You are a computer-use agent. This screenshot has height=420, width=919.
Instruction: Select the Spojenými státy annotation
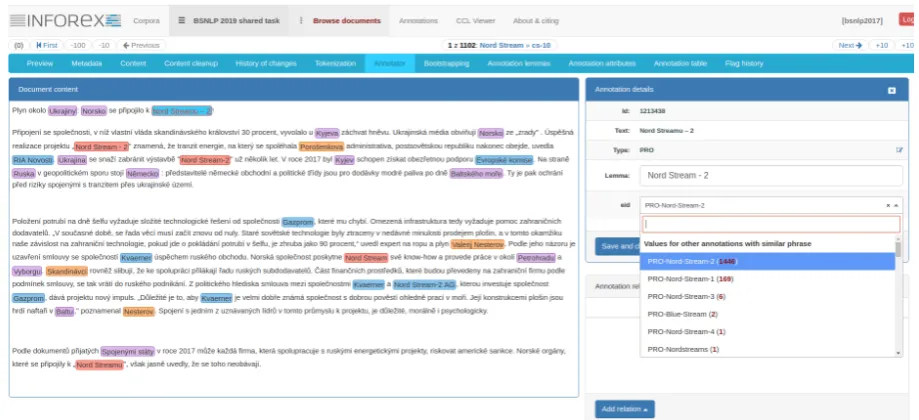click(x=128, y=351)
